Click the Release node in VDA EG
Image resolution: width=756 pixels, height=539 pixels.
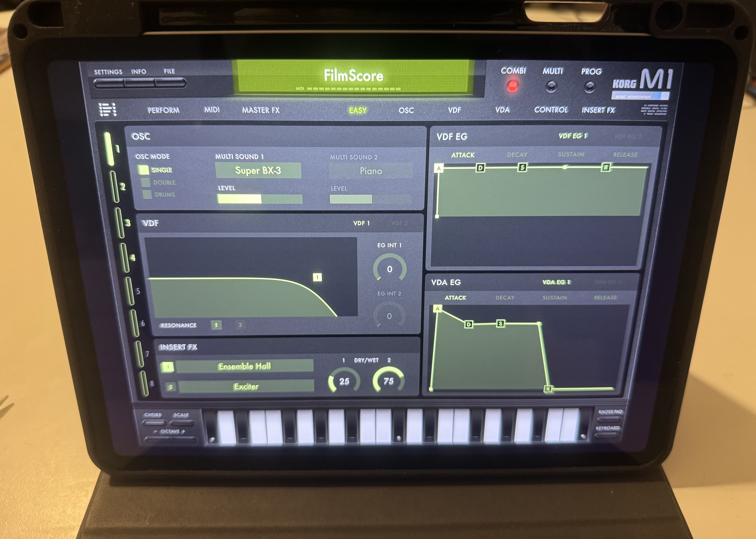pos(548,389)
